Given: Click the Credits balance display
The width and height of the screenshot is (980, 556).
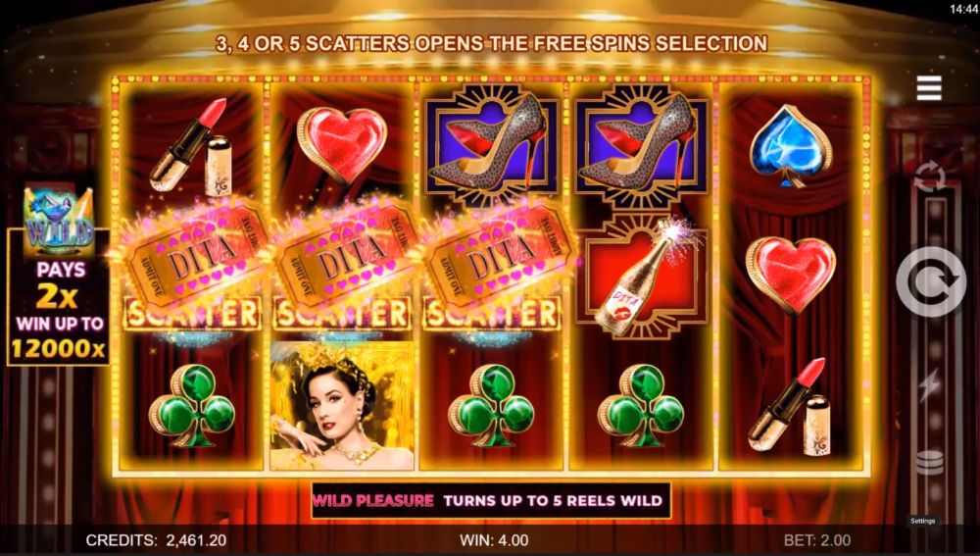Looking at the screenshot, I should pos(156,540).
